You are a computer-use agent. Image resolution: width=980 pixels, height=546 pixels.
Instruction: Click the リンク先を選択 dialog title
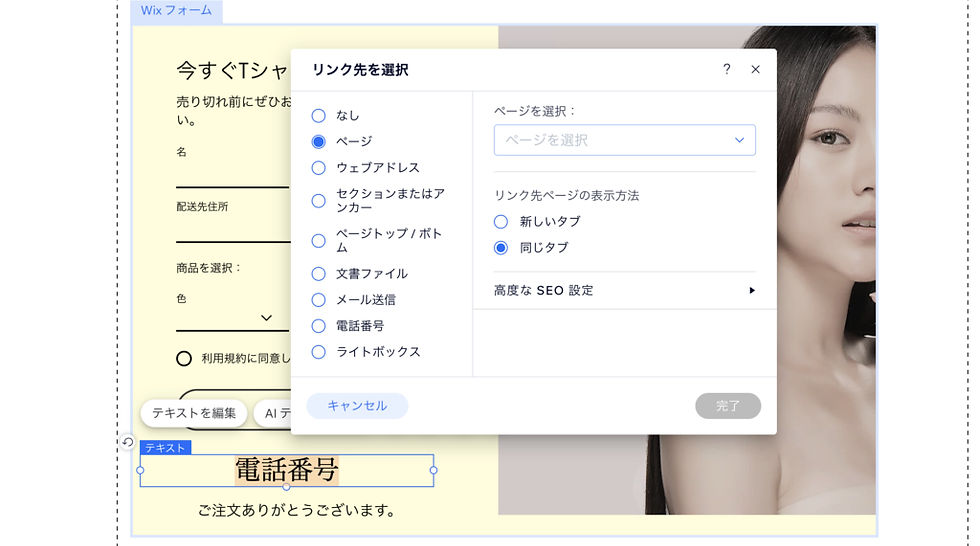pyautogui.click(x=360, y=70)
